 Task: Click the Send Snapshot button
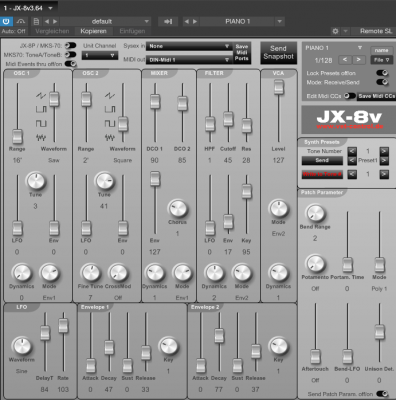278,53
